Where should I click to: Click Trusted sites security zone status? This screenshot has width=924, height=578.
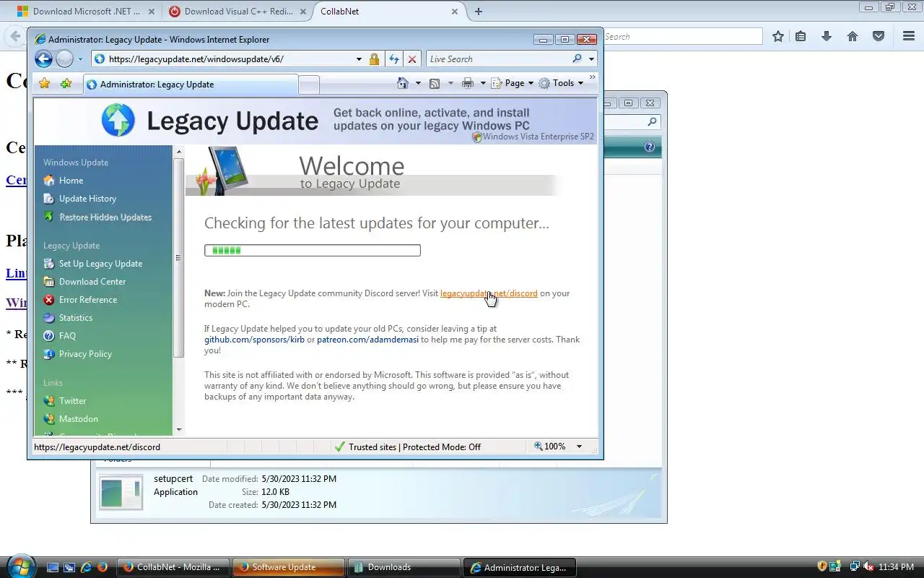(407, 447)
